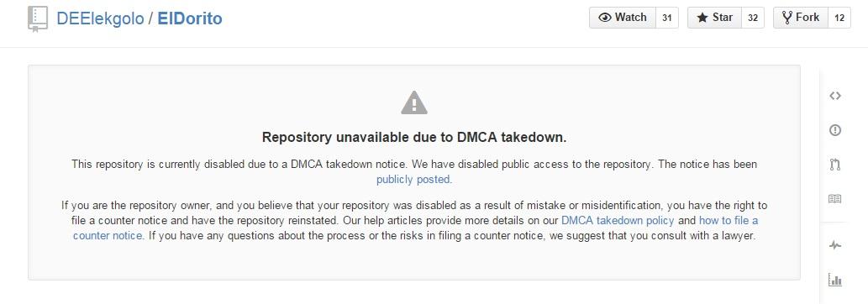
Task: Open how to file a counter notice link
Action: [x=415, y=228]
